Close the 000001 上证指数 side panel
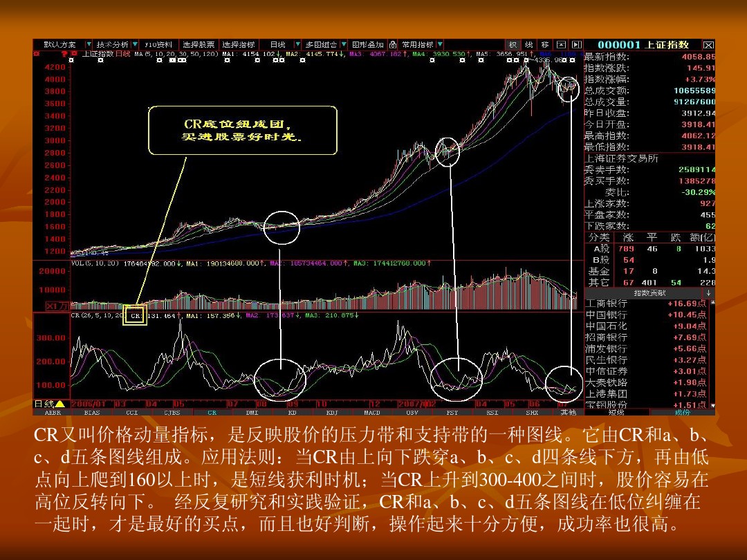Viewport: 747px width, 560px height. (708, 45)
